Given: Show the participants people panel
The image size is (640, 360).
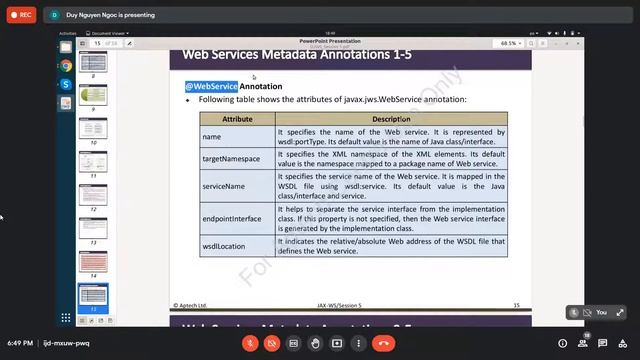Looking at the screenshot, I should [x=583, y=343].
